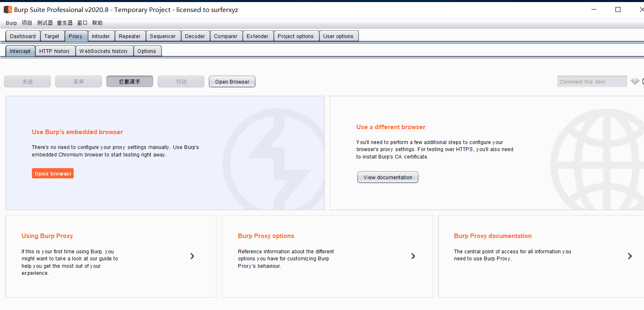
Task: Maximize the Burp Suite window
Action: coord(618,10)
